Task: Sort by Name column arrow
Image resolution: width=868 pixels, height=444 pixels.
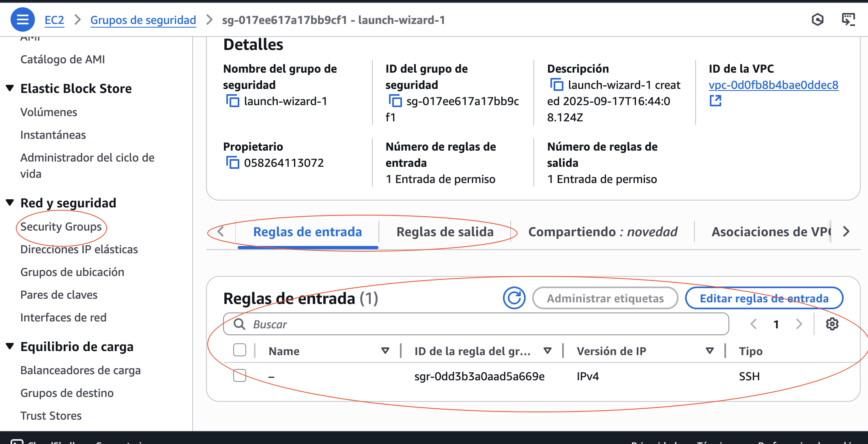Action: coord(385,351)
